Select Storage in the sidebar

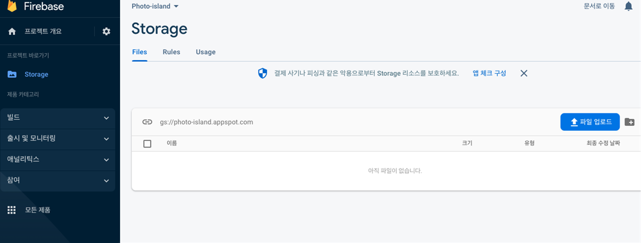pos(36,74)
